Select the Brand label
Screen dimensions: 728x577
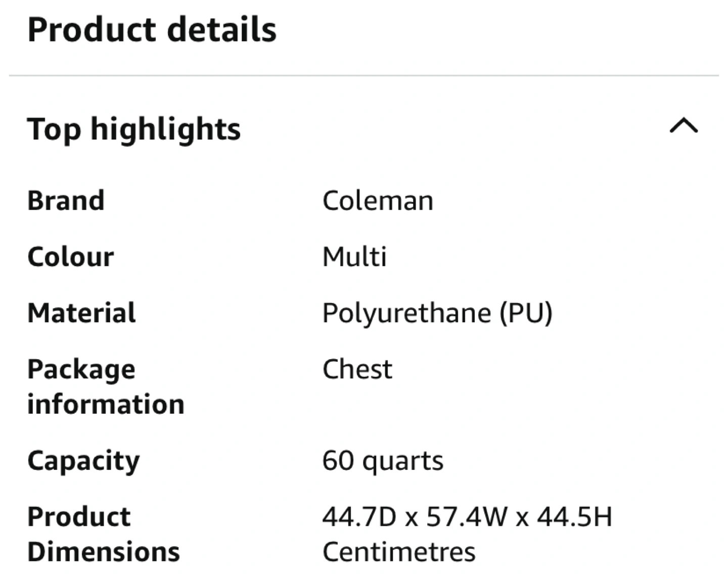point(66,201)
